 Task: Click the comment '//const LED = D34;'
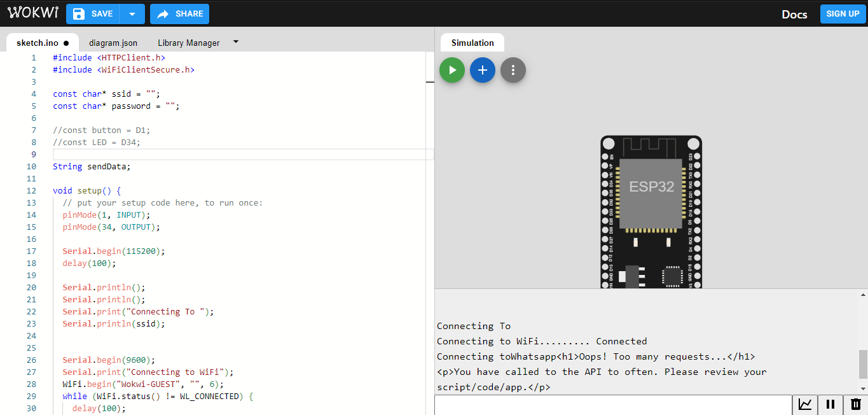(97, 143)
